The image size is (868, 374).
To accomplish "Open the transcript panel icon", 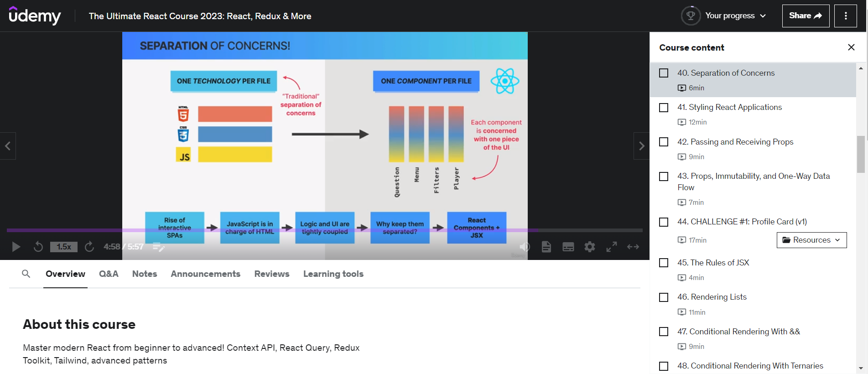I will tap(546, 247).
